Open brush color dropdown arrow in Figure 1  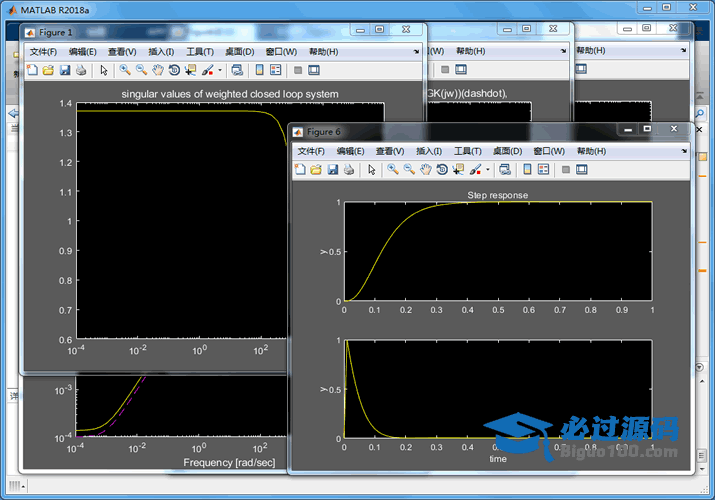click(220, 70)
